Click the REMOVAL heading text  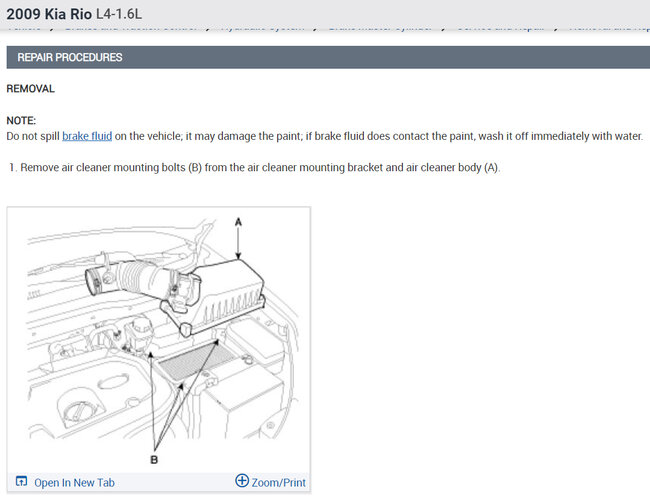tap(30, 89)
